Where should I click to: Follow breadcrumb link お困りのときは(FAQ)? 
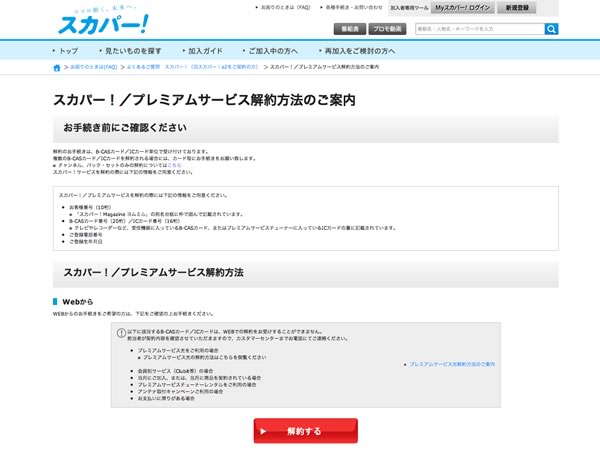(93, 67)
